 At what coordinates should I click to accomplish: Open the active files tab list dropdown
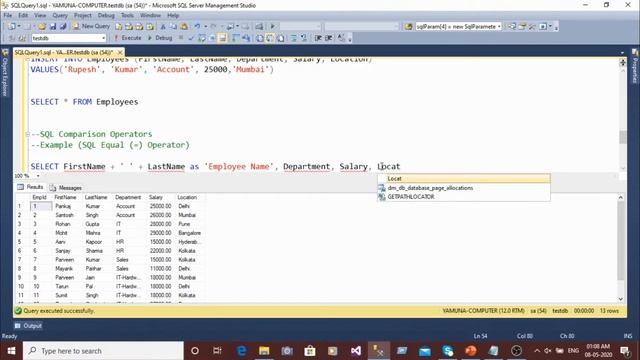pos(622,53)
